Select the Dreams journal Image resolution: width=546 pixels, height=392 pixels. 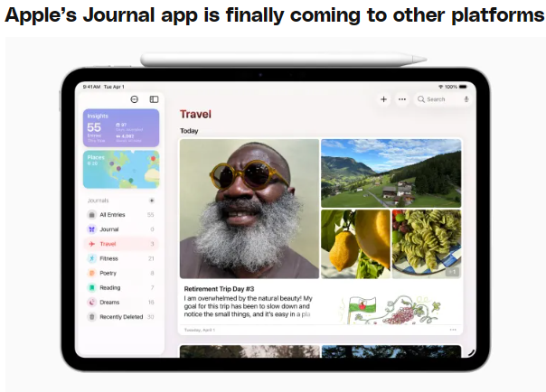coord(121,303)
